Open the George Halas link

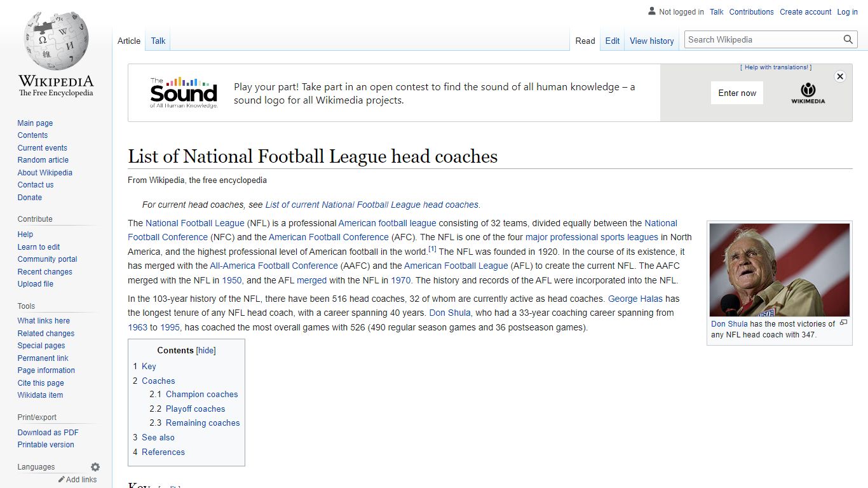[x=635, y=299]
